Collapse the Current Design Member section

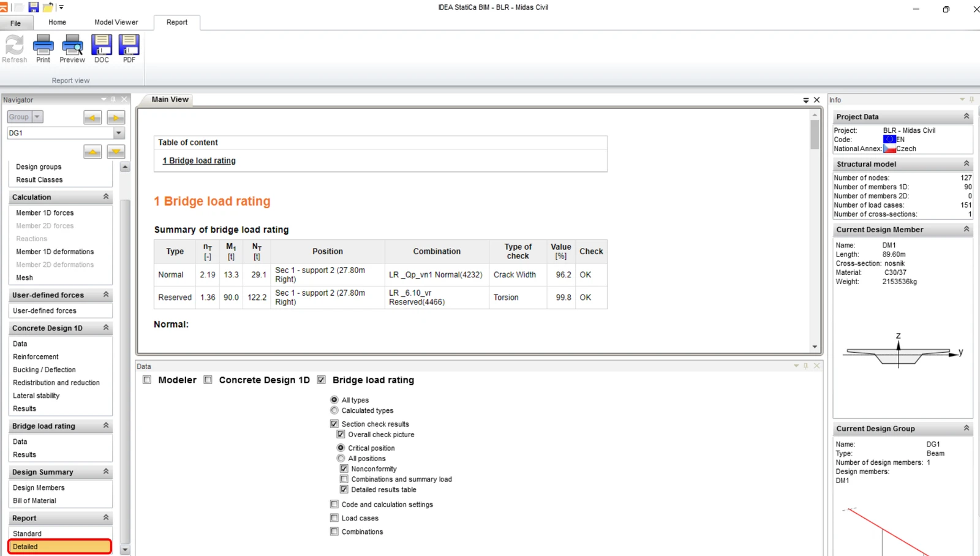967,229
